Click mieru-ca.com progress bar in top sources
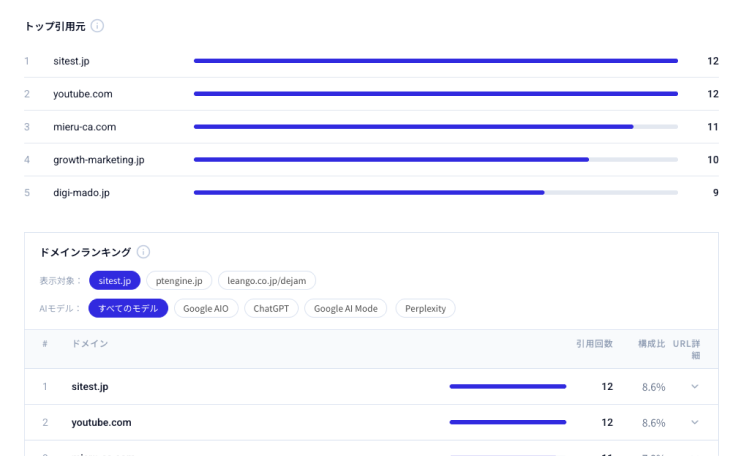 point(436,127)
